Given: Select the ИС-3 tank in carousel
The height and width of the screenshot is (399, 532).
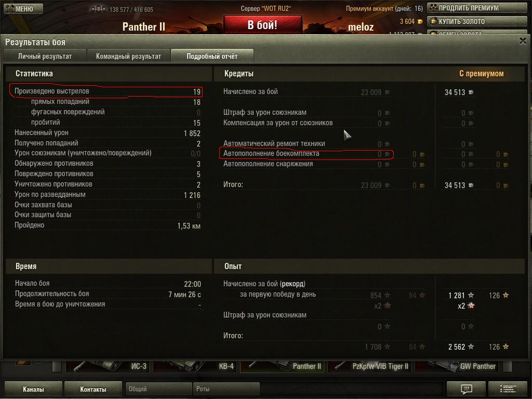Looking at the screenshot, I should coord(107,366).
